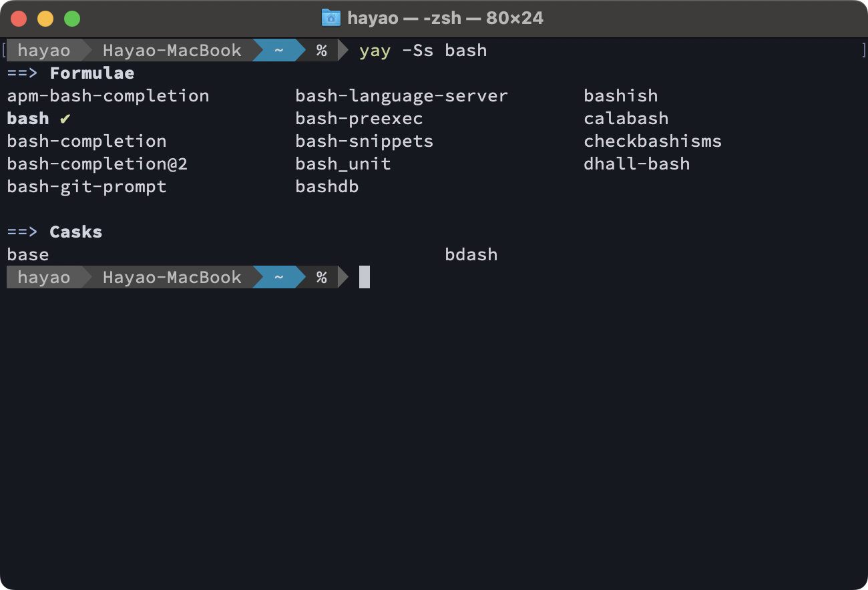Click the "Formulae" section heading
This screenshot has height=590, width=868.
(92, 73)
